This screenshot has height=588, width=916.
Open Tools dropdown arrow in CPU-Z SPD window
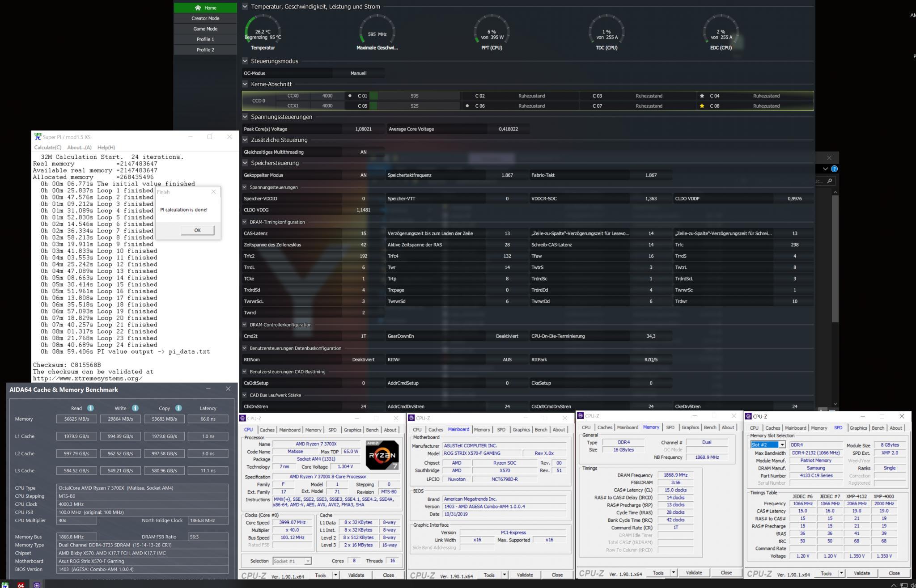tap(841, 573)
